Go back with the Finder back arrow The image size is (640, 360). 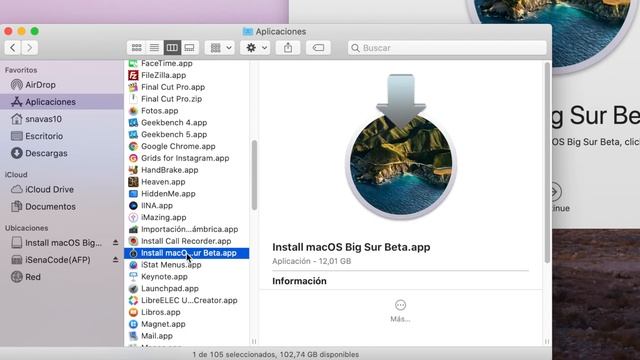[x=13, y=48]
